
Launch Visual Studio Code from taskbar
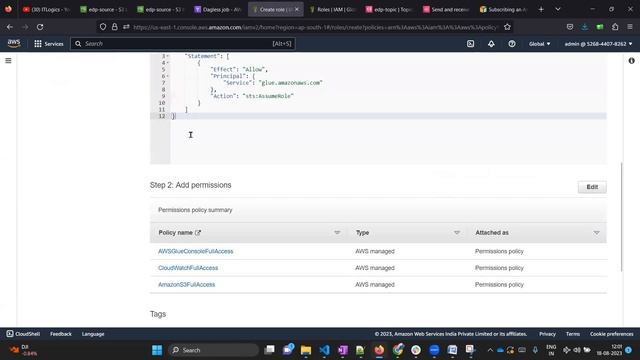(324, 350)
